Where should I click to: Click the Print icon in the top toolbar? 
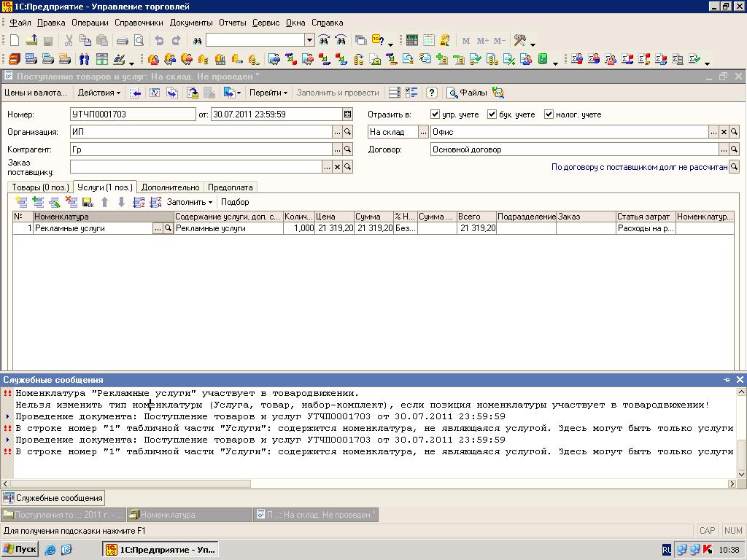tap(123, 41)
